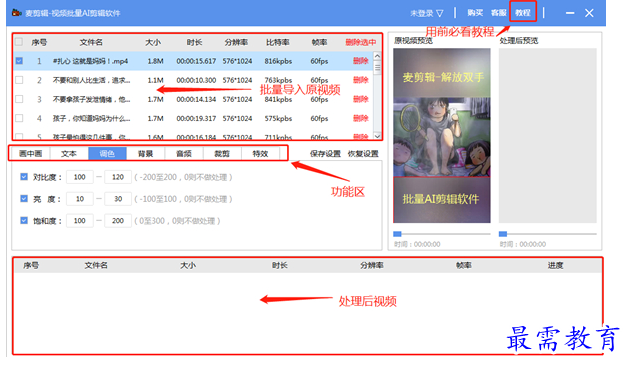The width and height of the screenshot is (628, 370).
Task: Switch to the 音频 tab
Action: (x=184, y=153)
